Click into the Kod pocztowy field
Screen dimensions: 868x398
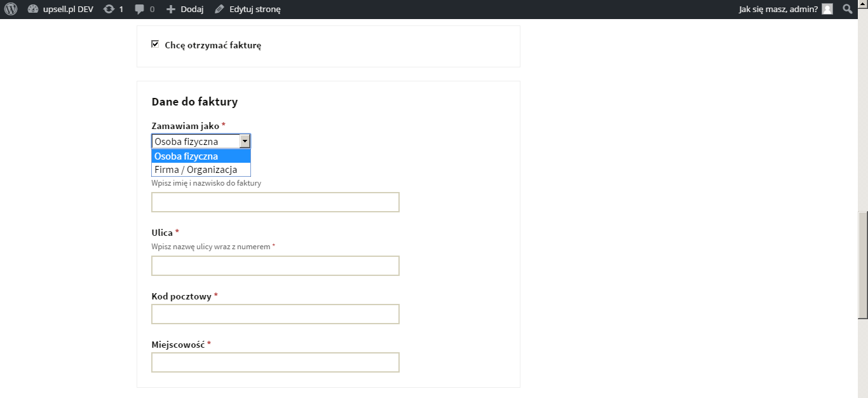tap(275, 314)
